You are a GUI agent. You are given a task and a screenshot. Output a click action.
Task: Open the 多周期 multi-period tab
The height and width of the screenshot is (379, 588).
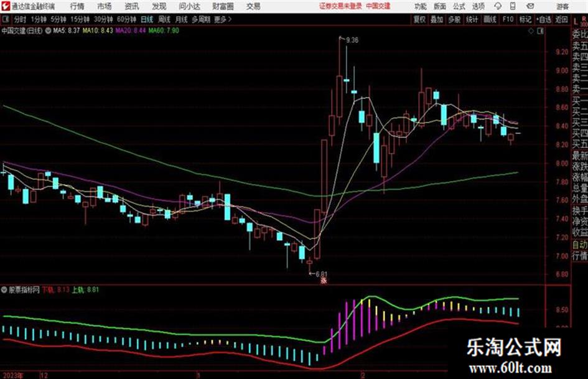click(x=200, y=19)
